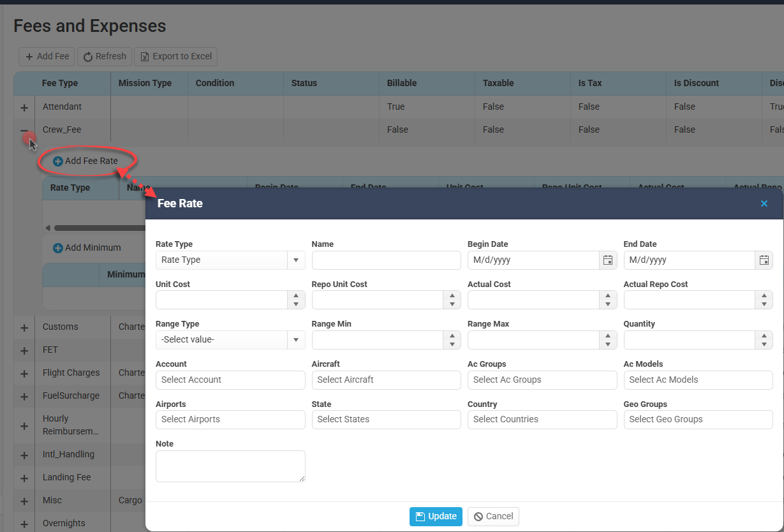Collapse the Crew_Fee row
This screenshot has height=532, width=784.
24,131
